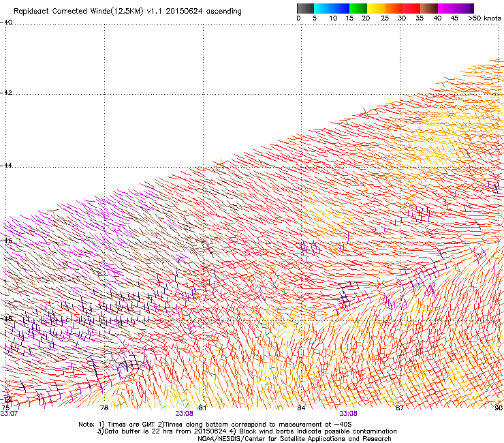
Task: Click the "35" legend scale label
Action: (x=420, y=18)
